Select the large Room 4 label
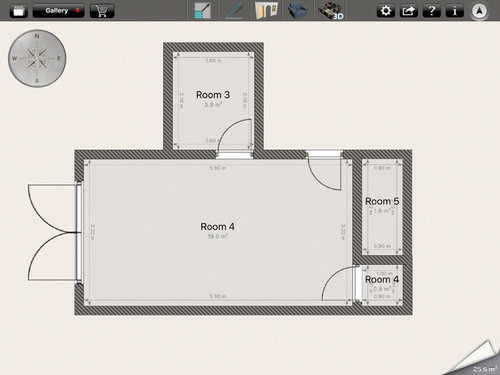 217,227
